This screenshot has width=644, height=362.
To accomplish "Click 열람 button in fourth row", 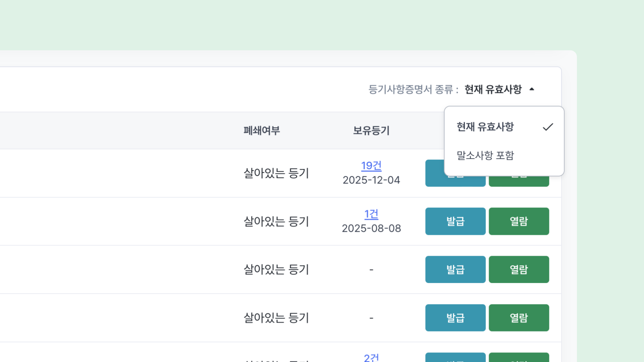I will pyautogui.click(x=519, y=318).
